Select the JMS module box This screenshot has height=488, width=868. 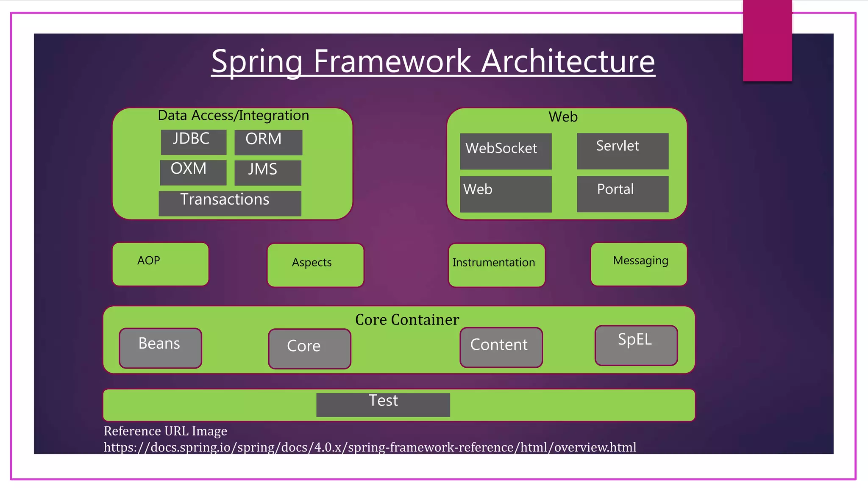point(267,172)
